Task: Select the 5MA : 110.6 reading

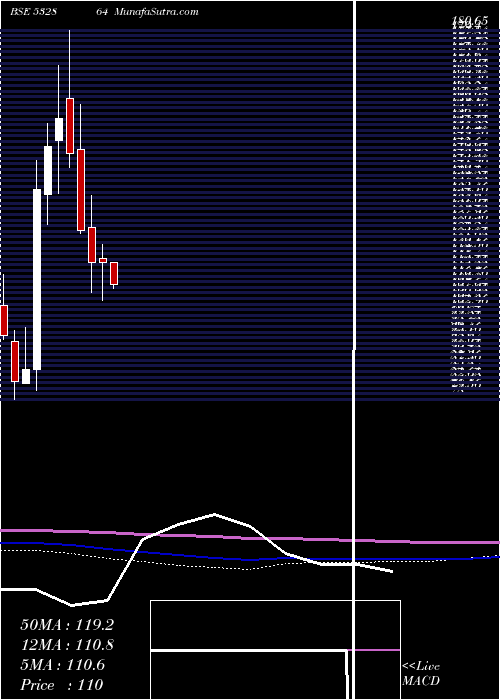Action: click(62, 665)
